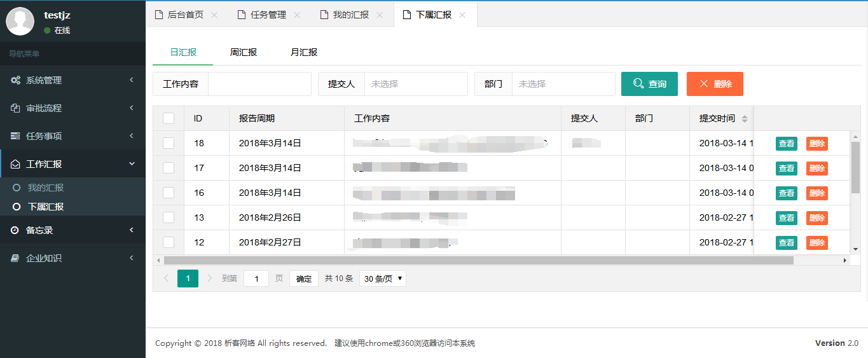This screenshot has height=358, width=868.
Task: Click the 系统管理 gears icon in sidebar
Action: click(15, 80)
